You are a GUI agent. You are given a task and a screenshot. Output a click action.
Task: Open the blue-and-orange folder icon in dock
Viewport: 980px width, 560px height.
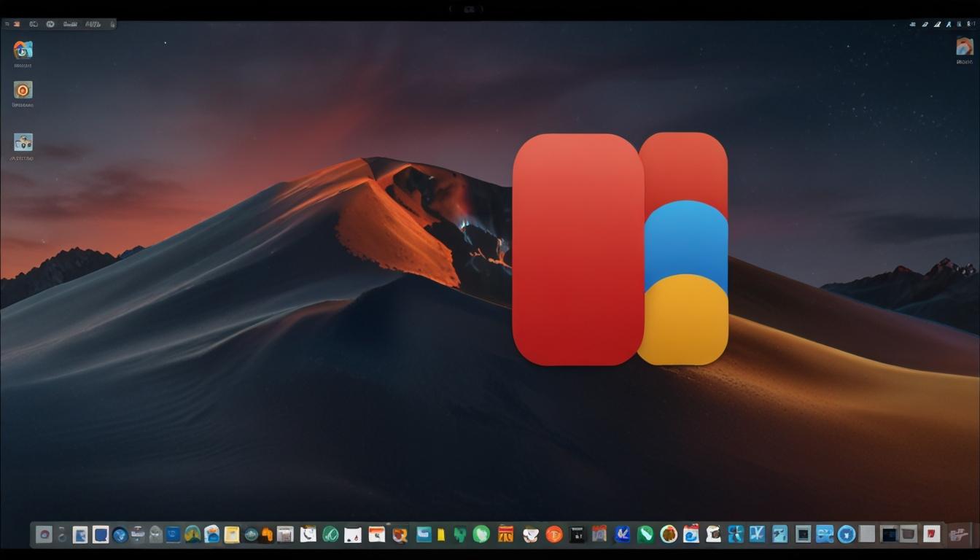211,534
